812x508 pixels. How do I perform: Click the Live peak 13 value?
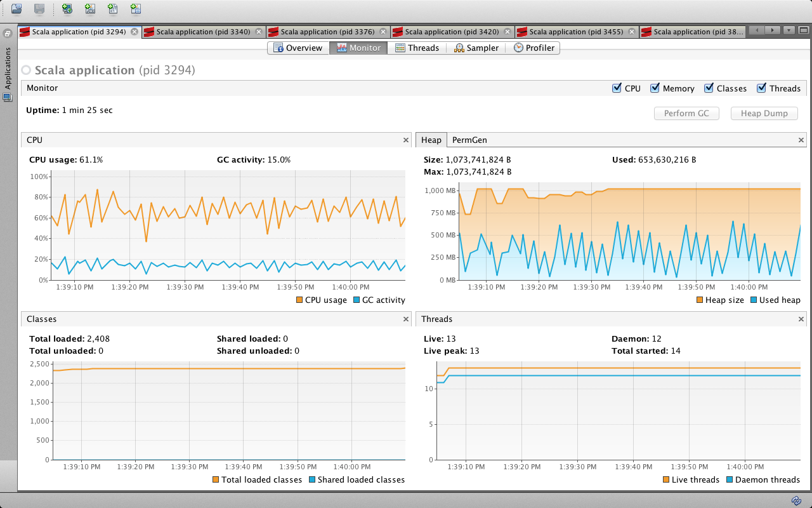point(475,351)
